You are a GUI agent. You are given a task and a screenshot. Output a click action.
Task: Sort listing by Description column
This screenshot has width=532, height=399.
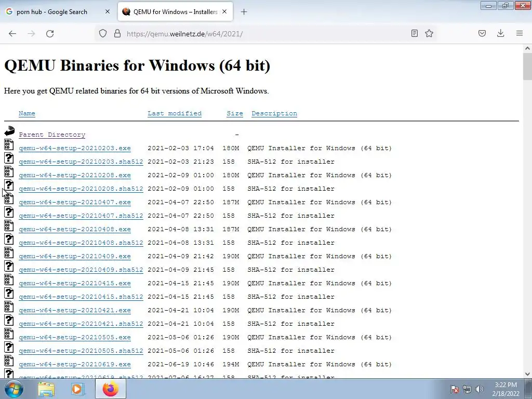click(x=274, y=113)
